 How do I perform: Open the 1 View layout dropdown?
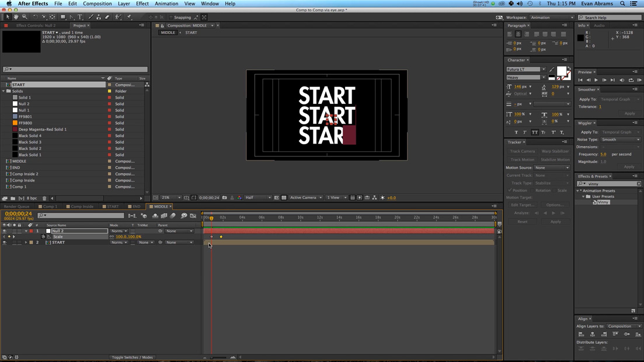point(336,198)
